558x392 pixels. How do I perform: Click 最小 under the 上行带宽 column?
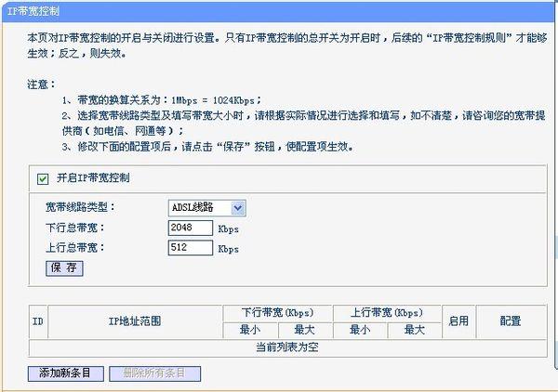(360, 330)
